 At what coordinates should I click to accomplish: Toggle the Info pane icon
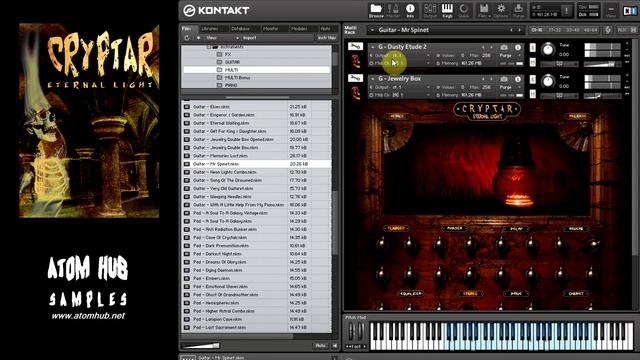[x=410, y=10]
